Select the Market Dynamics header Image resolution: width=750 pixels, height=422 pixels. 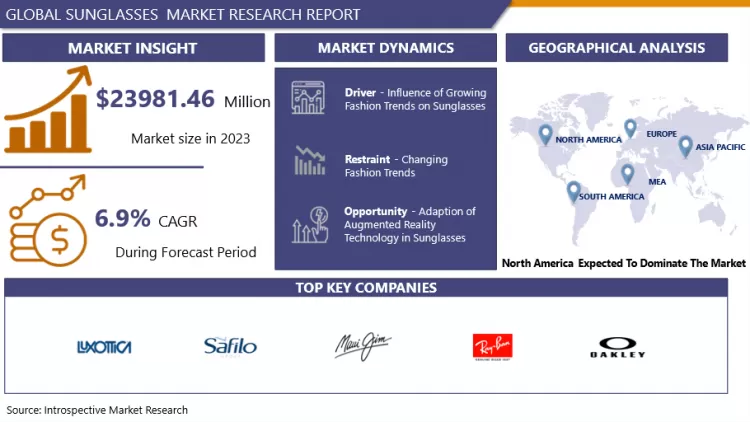point(386,48)
